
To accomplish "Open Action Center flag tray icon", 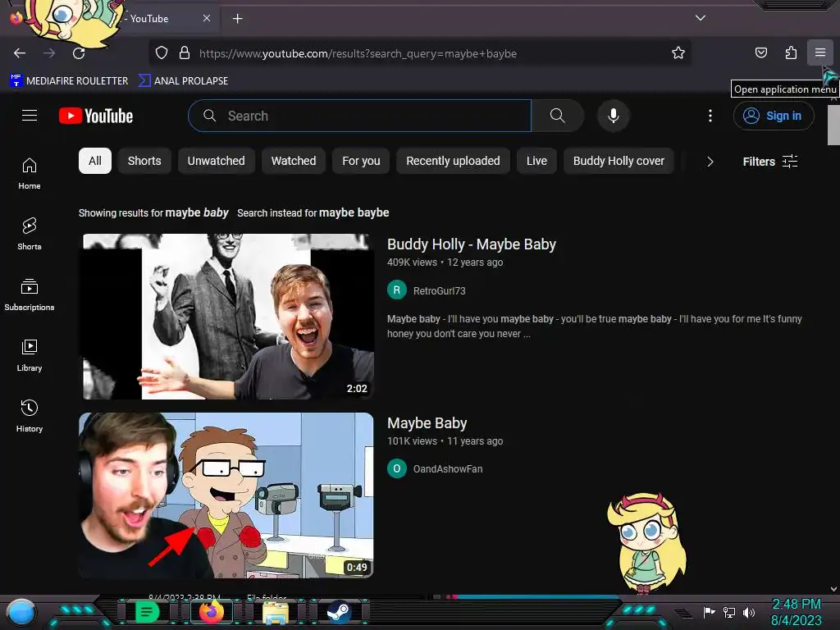I will 709,612.
